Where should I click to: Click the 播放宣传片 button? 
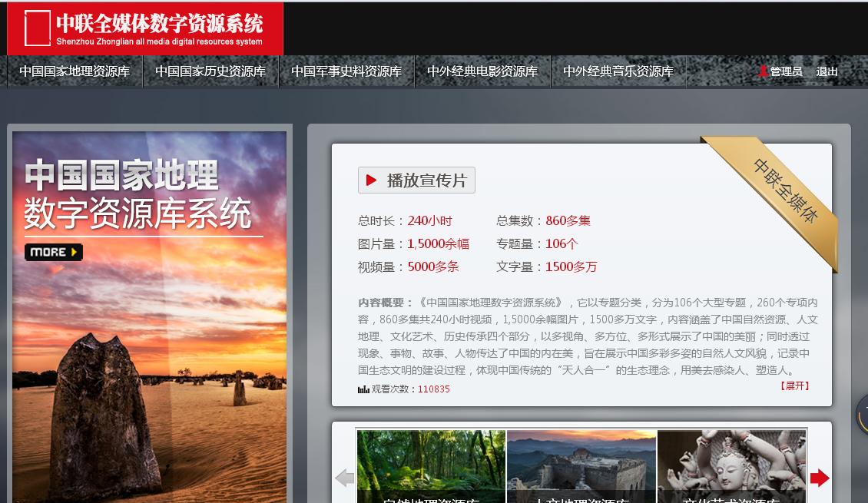tap(416, 180)
